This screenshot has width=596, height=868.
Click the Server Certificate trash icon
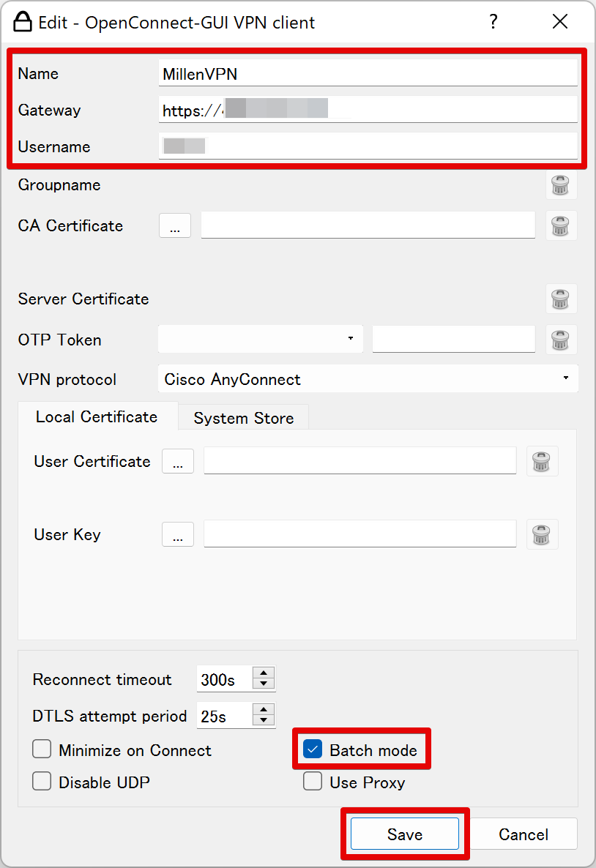(560, 299)
